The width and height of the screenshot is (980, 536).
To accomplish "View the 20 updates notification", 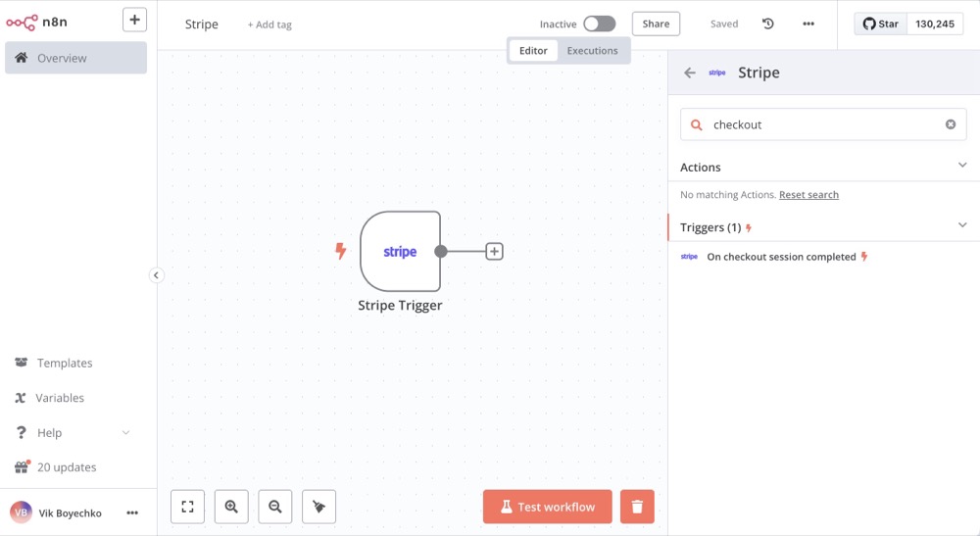I will 67,467.
